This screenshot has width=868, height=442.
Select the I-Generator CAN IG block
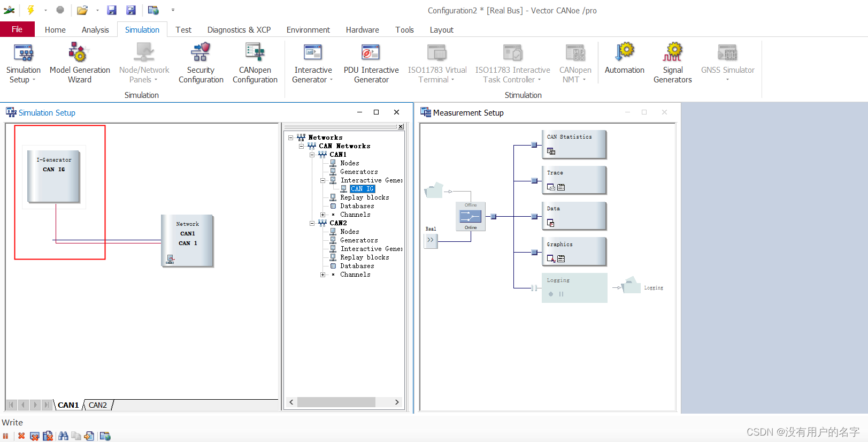[53, 176]
